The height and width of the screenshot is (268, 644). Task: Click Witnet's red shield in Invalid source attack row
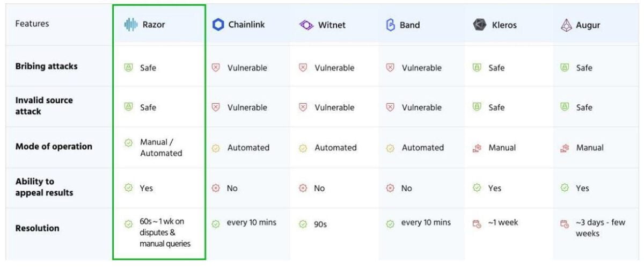(x=303, y=107)
